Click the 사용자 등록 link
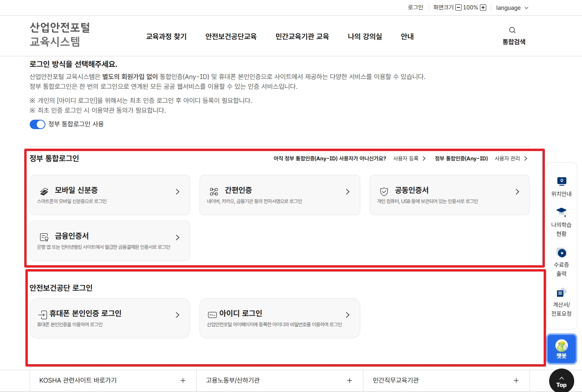Image resolution: width=582 pixels, height=392 pixels. click(409, 158)
